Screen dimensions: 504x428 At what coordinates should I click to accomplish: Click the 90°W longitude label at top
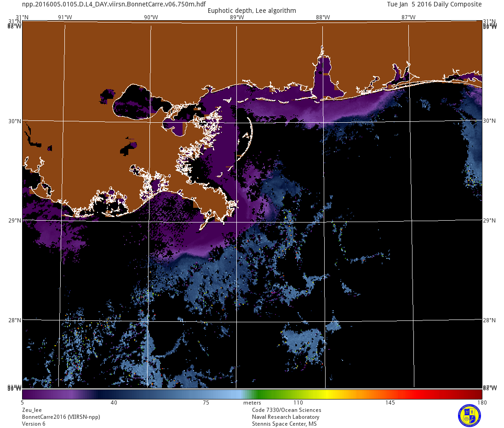pyautogui.click(x=151, y=17)
